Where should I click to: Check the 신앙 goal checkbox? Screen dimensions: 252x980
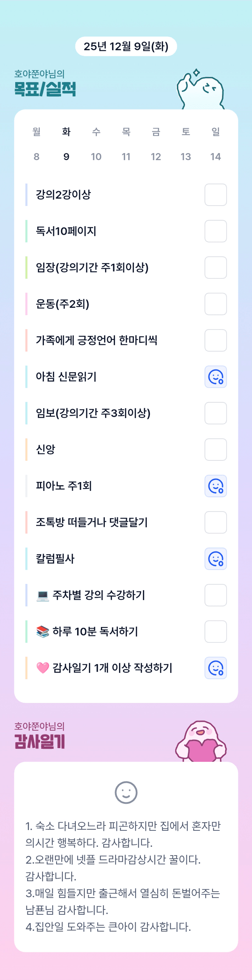point(215,449)
